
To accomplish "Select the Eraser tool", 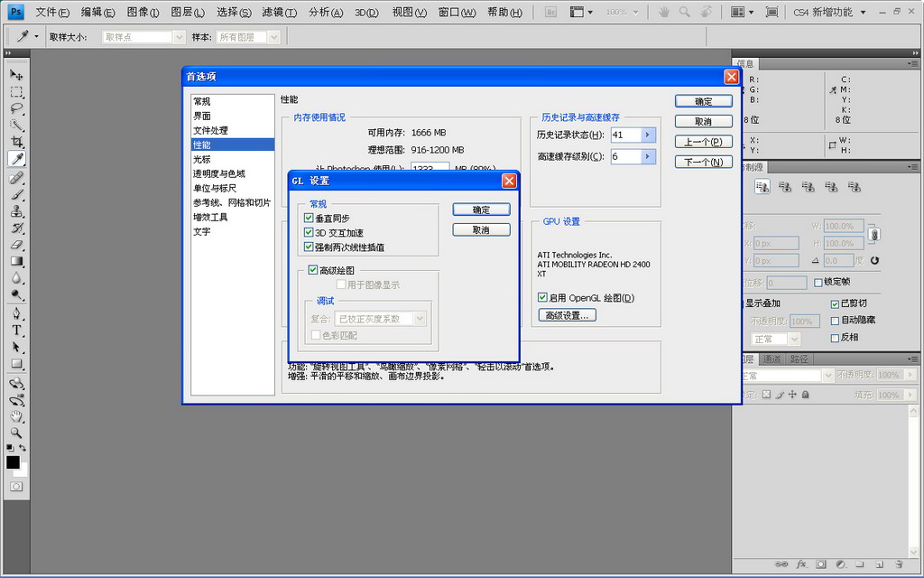I will coord(16,244).
